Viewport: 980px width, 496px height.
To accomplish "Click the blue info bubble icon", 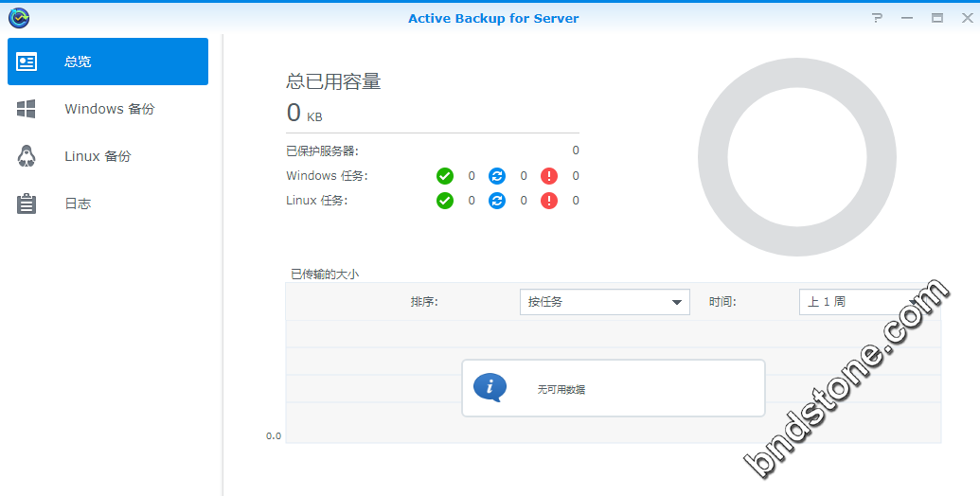I will point(490,387).
